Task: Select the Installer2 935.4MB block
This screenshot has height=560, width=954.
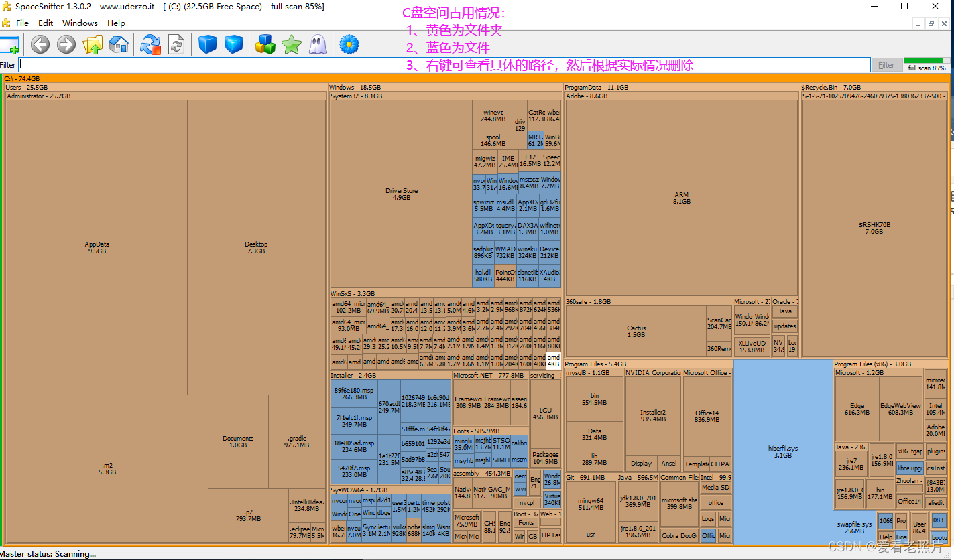Action: coord(653,415)
